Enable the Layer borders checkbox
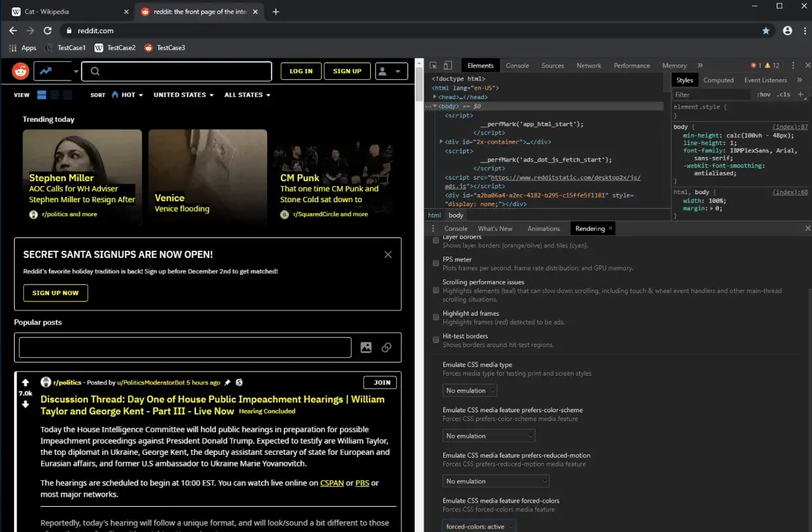This screenshot has height=532, width=812. coord(436,240)
